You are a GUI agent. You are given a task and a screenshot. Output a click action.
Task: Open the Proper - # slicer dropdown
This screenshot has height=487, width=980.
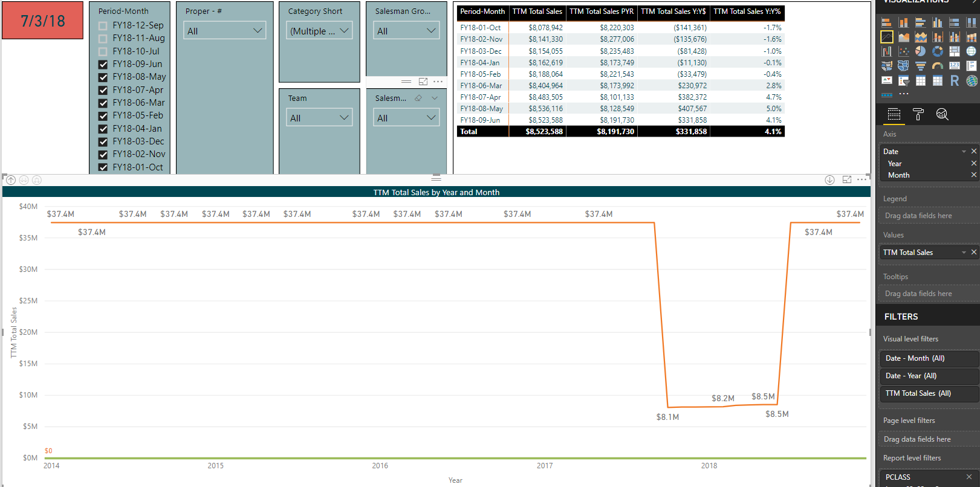tap(225, 31)
